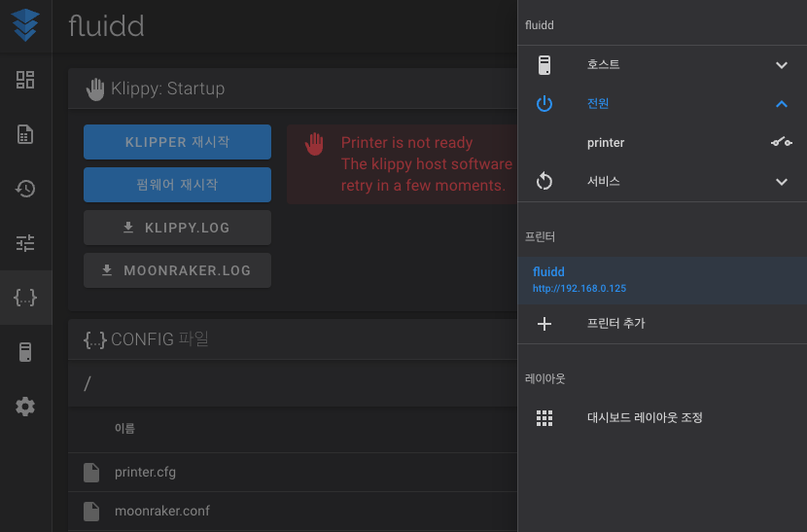Open the System host sidebar icon
Screen dimensions: 807x532
(25, 352)
